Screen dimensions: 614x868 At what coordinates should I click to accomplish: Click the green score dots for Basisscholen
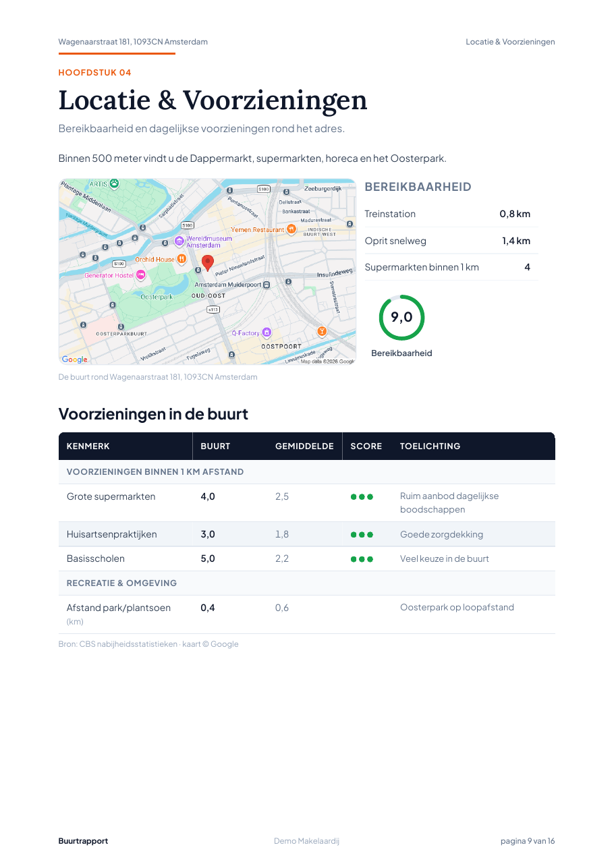362,559
